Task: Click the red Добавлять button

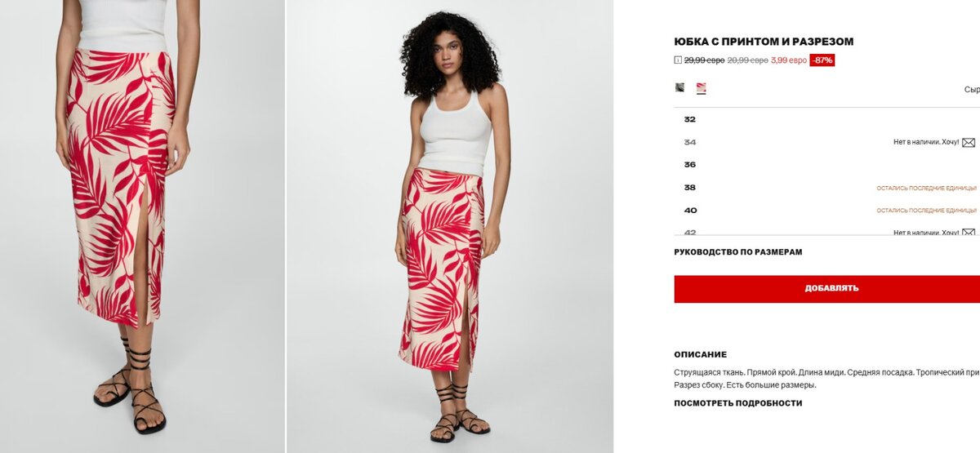Action: click(x=826, y=289)
